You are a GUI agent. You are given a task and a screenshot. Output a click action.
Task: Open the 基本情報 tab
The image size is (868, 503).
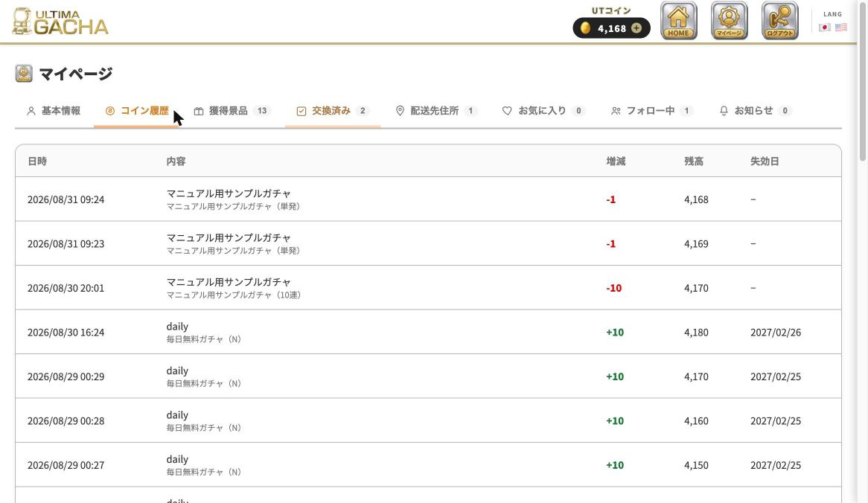(54, 111)
